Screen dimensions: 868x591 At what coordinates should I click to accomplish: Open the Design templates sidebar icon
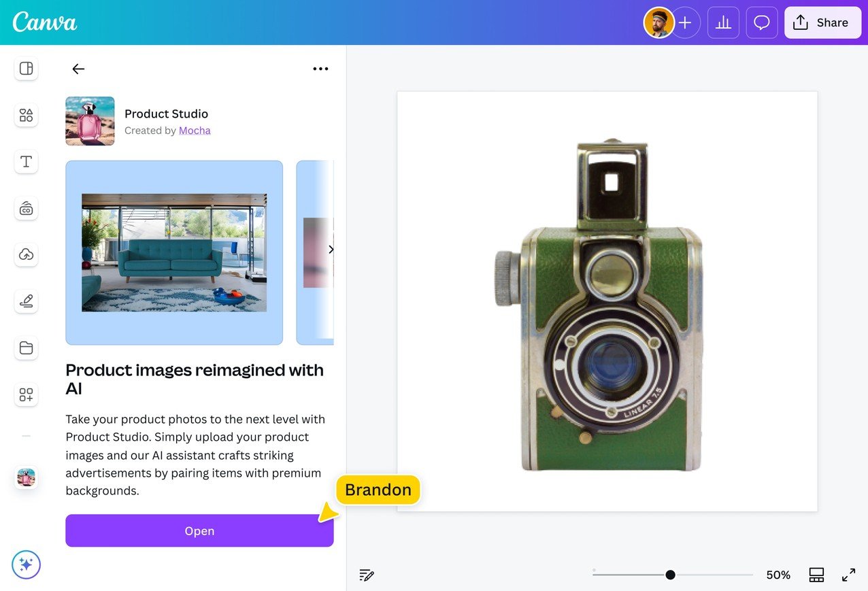point(26,69)
